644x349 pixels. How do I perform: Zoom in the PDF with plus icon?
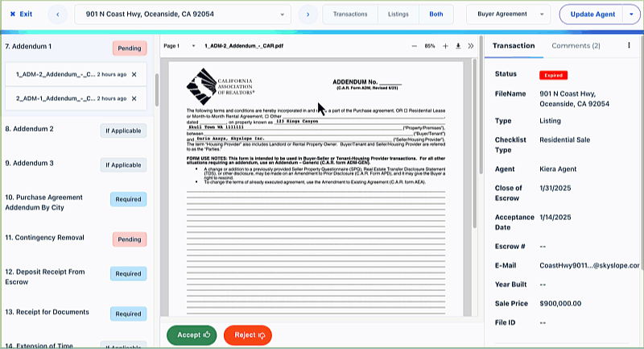(x=445, y=46)
